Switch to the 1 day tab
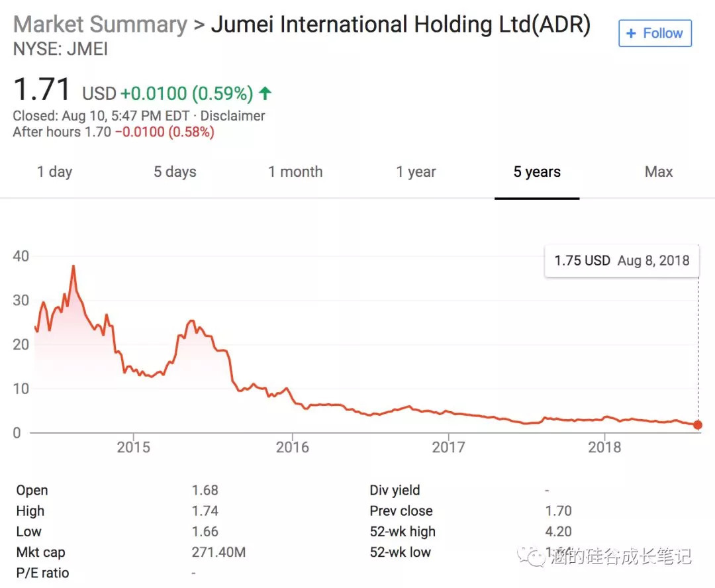Screen dimensions: 715x588 pos(54,172)
